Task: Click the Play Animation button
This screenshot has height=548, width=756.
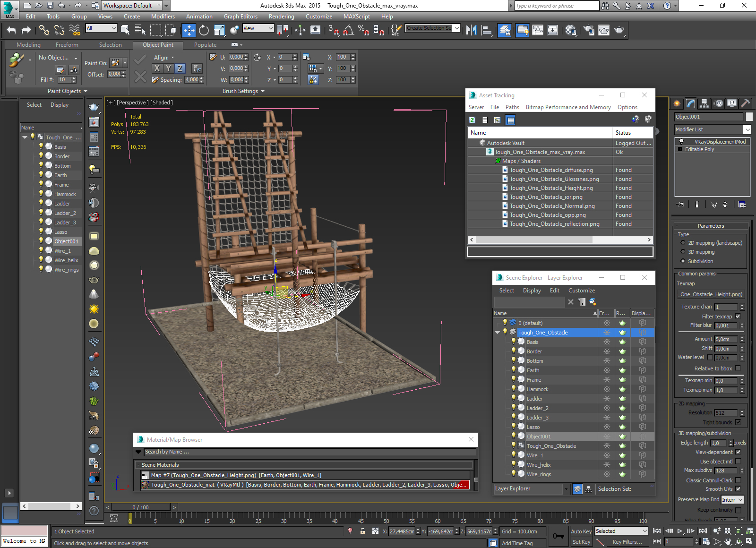Action: point(680,531)
